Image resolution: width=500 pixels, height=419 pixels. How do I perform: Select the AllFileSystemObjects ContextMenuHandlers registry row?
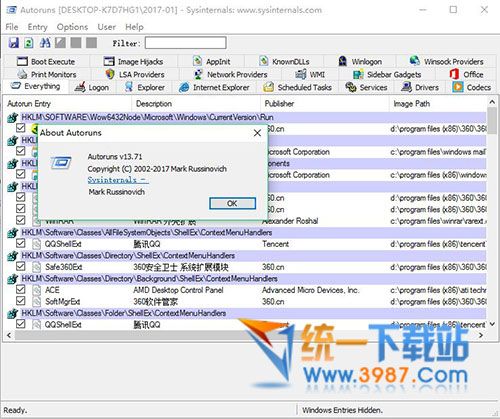[246, 232]
